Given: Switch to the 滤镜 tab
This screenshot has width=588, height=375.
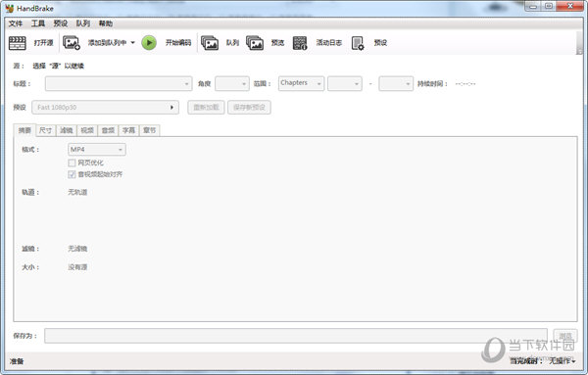Looking at the screenshot, I should pyautogui.click(x=67, y=130).
